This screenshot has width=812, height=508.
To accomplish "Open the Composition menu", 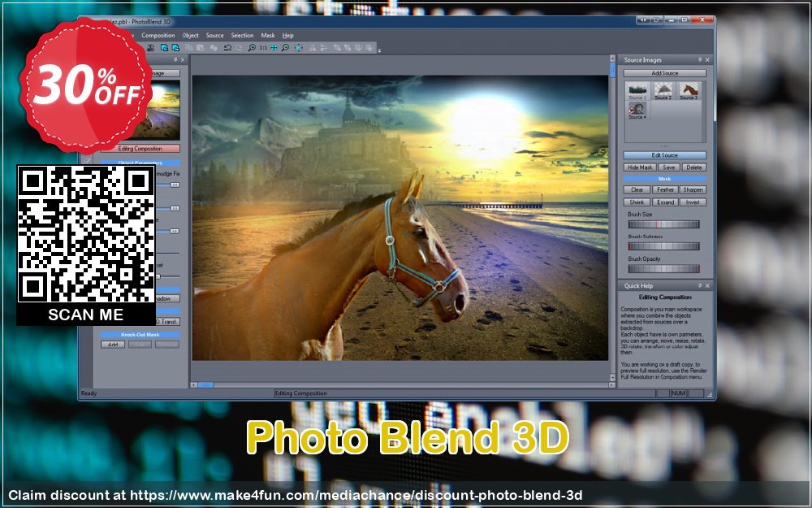I will (x=158, y=35).
